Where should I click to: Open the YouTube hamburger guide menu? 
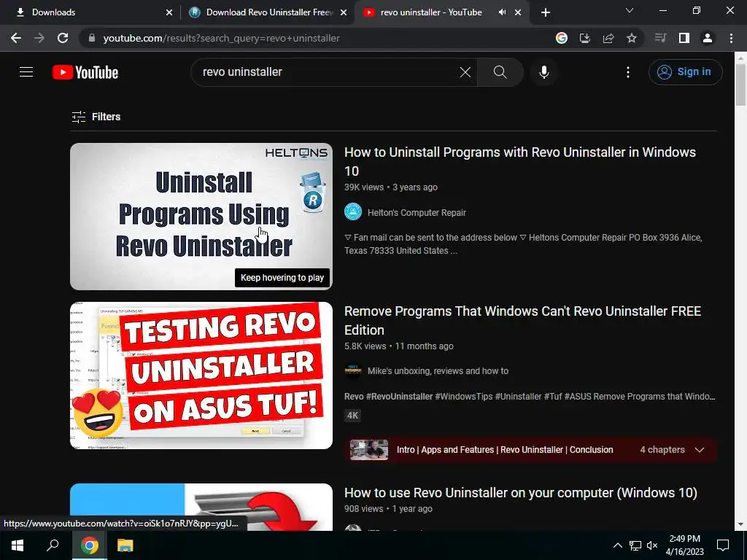click(26, 72)
